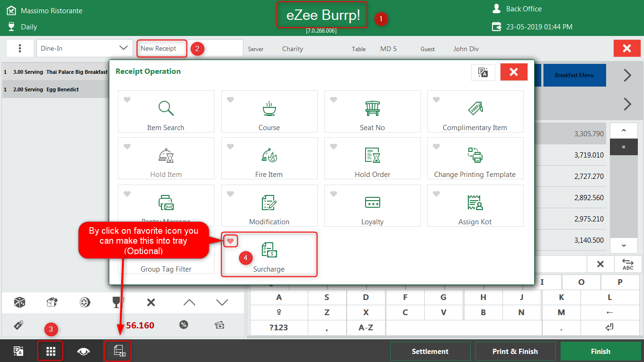This screenshot has height=362, width=644.
Task: Click the price tag icon
Action: tap(19, 325)
